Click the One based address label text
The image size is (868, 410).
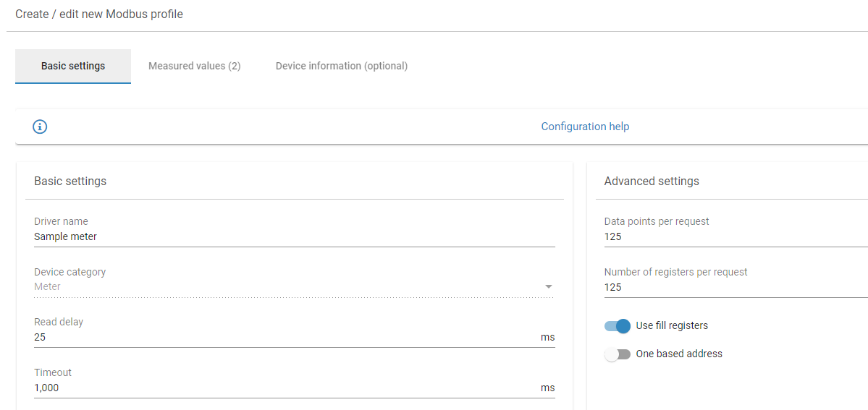[679, 354]
